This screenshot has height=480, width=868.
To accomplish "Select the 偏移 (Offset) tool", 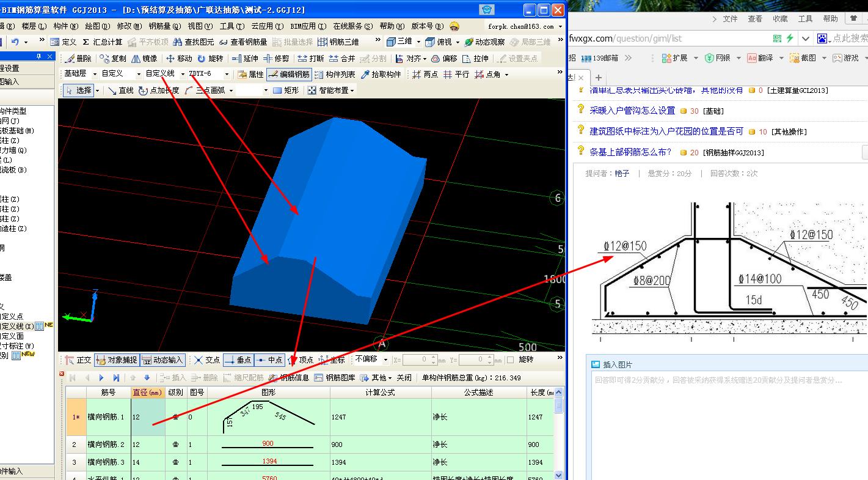I will (x=444, y=59).
